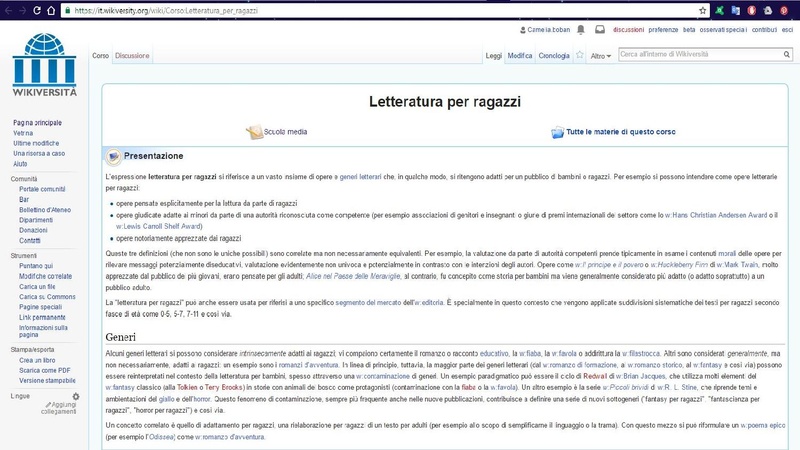Open Link permanente in sidebar
The image size is (800, 450).
(42, 317)
